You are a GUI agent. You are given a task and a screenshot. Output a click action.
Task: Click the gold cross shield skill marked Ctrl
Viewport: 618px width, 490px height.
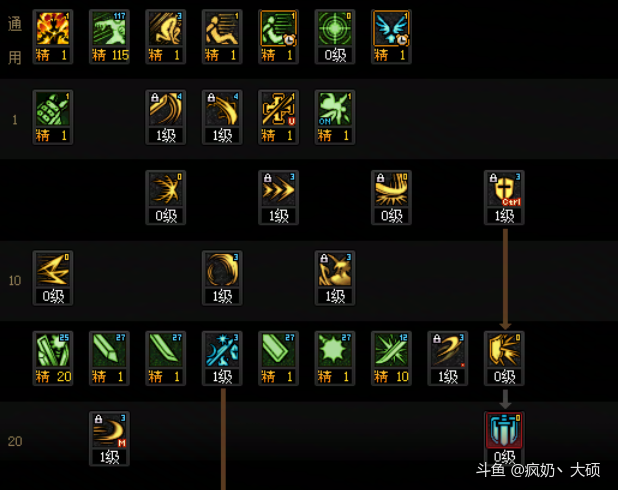pos(504,189)
